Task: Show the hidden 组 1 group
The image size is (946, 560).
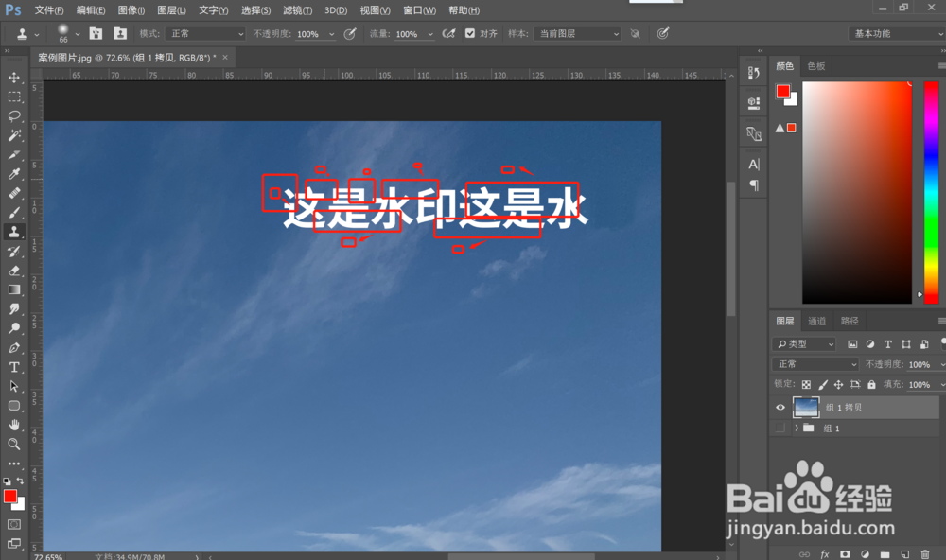Action: pos(780,428)
